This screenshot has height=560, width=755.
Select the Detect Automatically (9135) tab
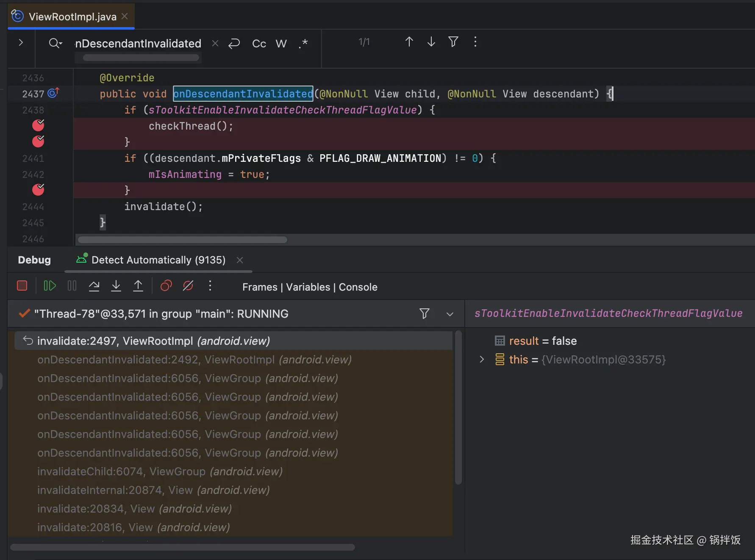pos(158,260)
